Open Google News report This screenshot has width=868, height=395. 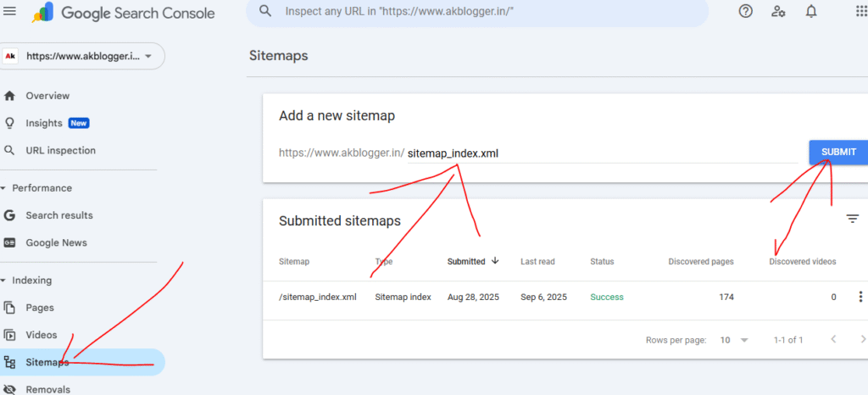pos(57,242)
